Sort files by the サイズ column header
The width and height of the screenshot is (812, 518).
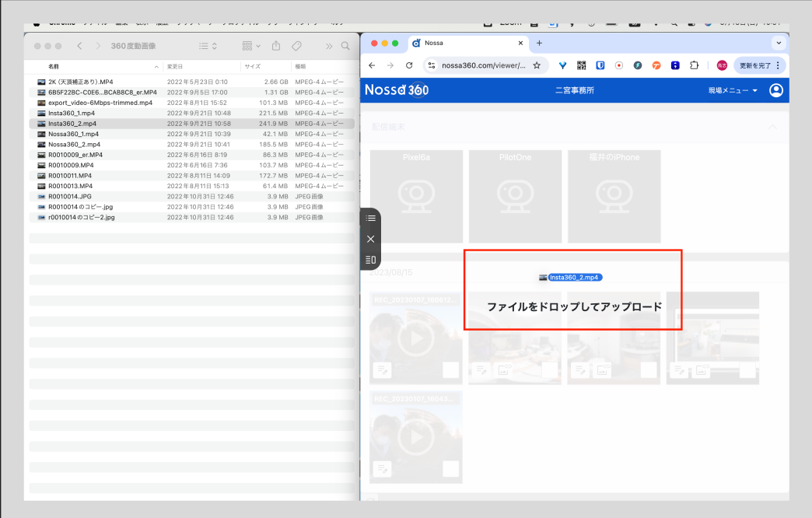253,66
